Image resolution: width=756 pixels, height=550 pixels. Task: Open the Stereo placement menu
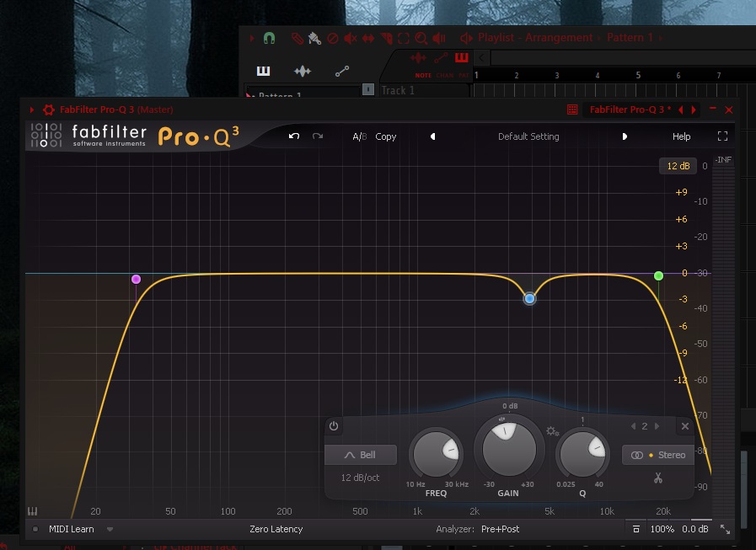click(658, 455)
